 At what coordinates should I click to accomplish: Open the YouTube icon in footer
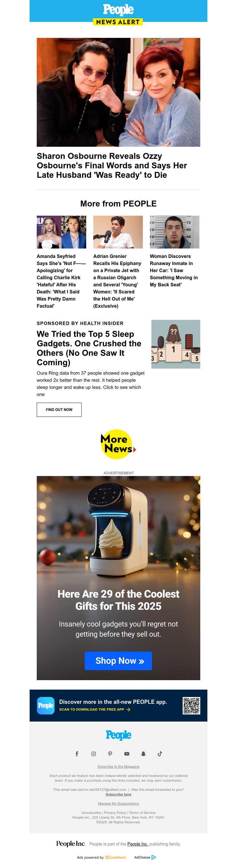(126, 754)
